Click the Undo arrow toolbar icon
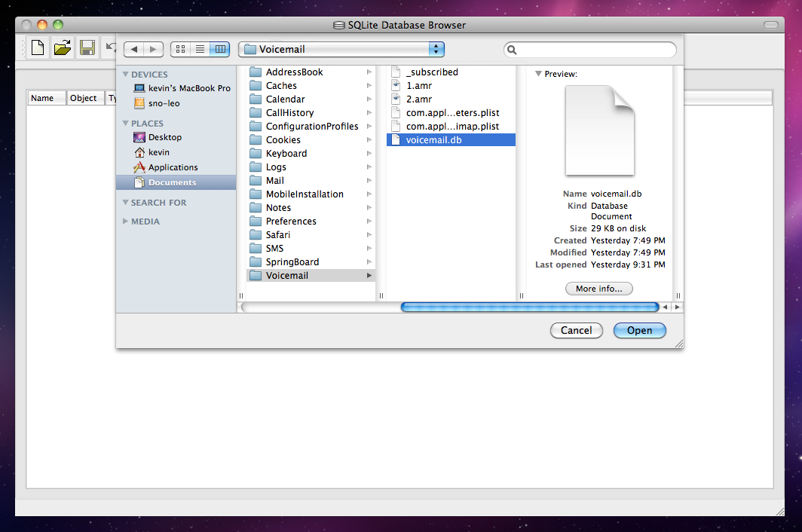The width and height of the screenshot is (802, 532). pyautogui.click(x=110, y=48)
